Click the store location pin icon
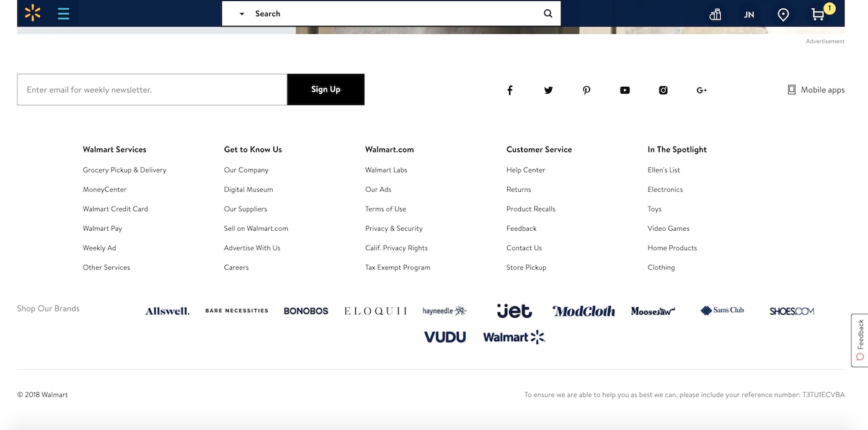The height and width of the screenshot is (430, 868). (x=783, y=14)
